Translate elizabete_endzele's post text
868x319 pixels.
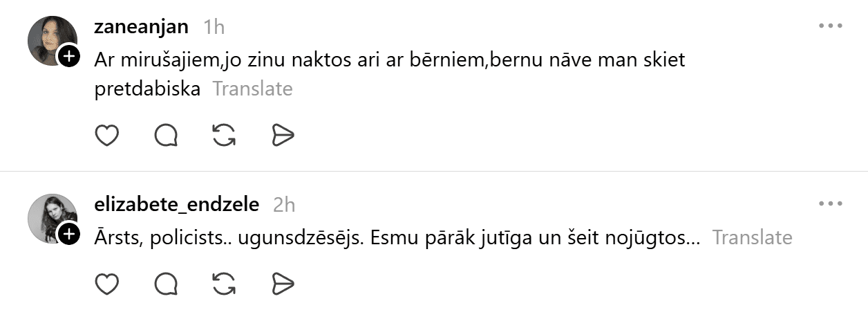752,237
